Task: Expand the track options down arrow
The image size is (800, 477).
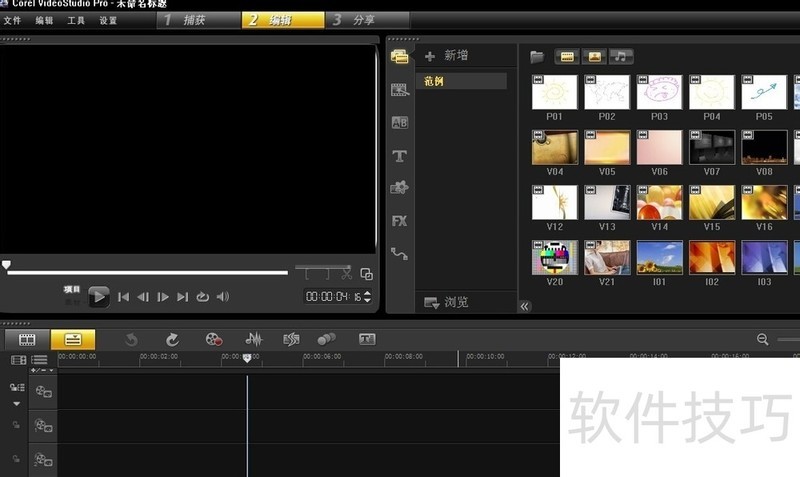Action: tap(16, 404)
